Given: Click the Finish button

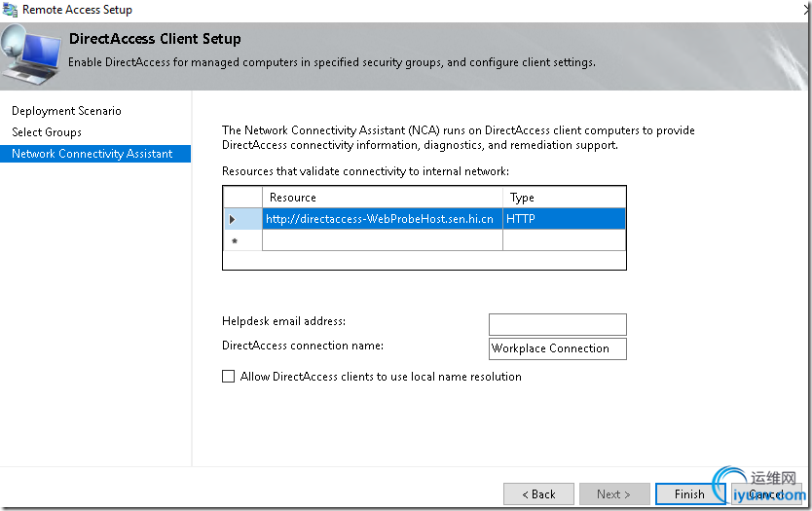Looking at the screenshot, I should 689,493.
